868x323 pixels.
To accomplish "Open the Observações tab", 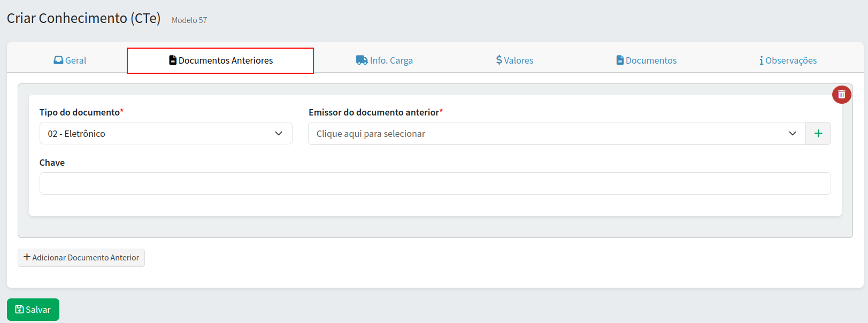I will click(x=791, y=60).
